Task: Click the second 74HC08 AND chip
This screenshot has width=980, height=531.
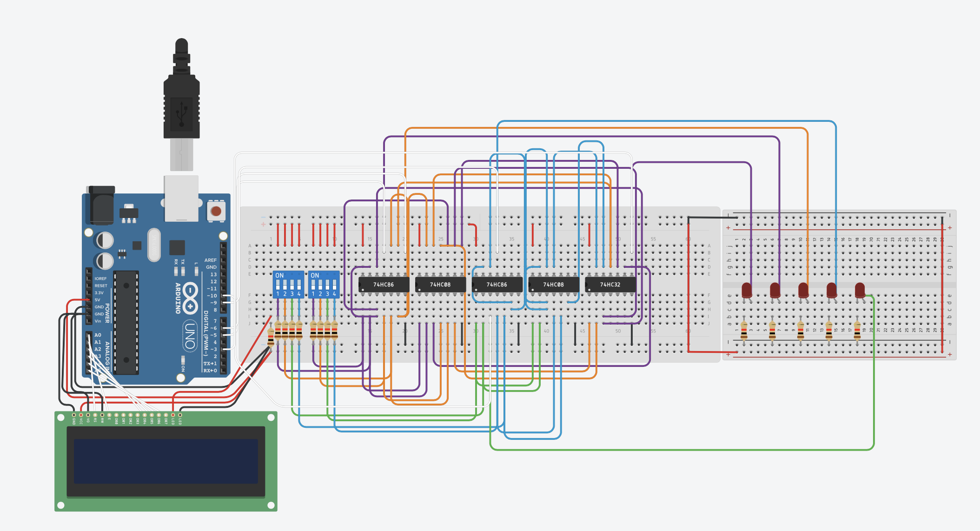Action: [x=553, y=285]
